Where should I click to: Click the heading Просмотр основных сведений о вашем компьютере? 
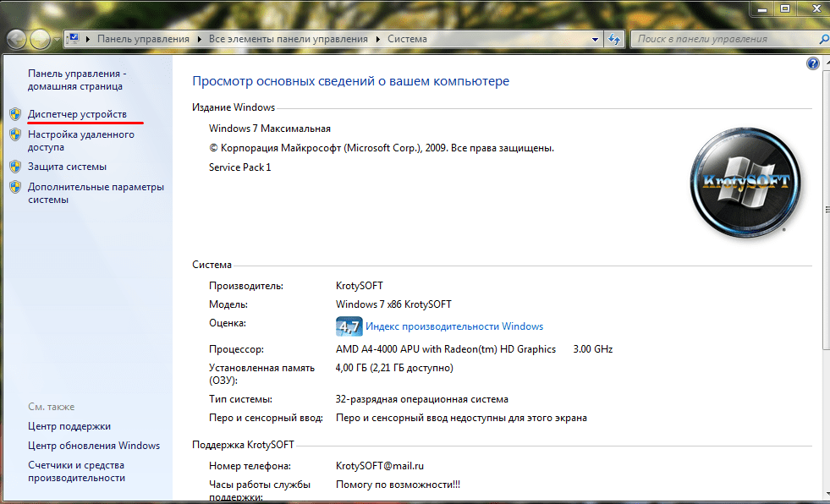350,81
